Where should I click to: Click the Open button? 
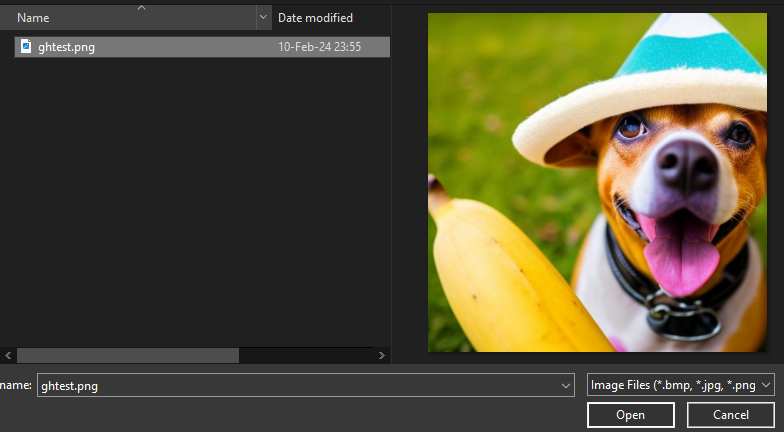(x=630, y=415)
